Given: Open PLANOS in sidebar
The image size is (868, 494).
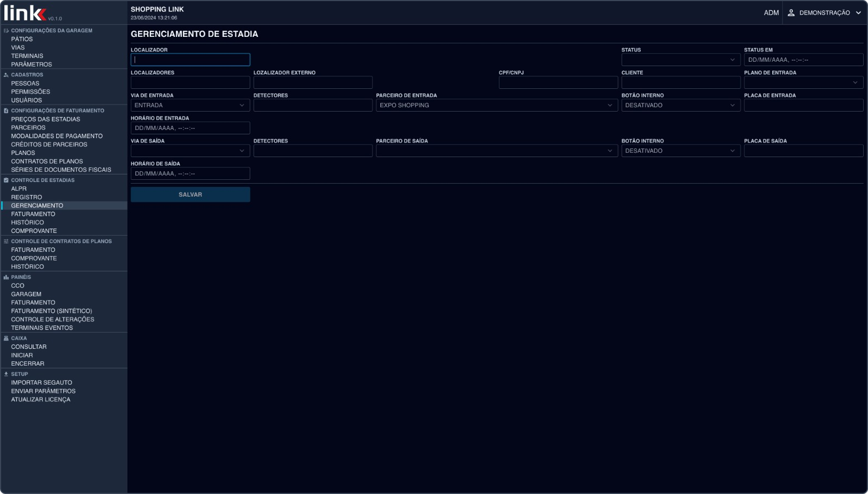Looking at the screenshot, I should [23, 153].
